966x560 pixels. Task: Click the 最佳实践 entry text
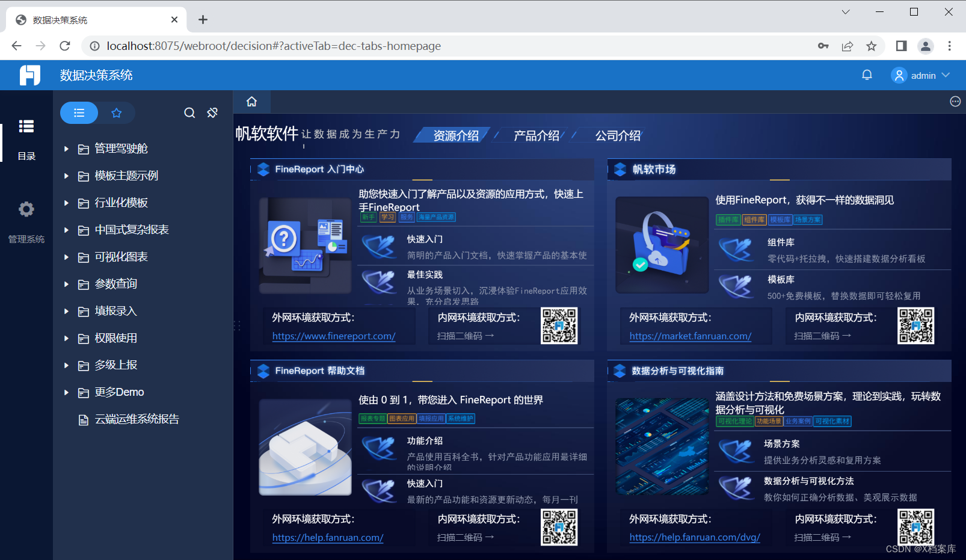[x=425, y=275]
